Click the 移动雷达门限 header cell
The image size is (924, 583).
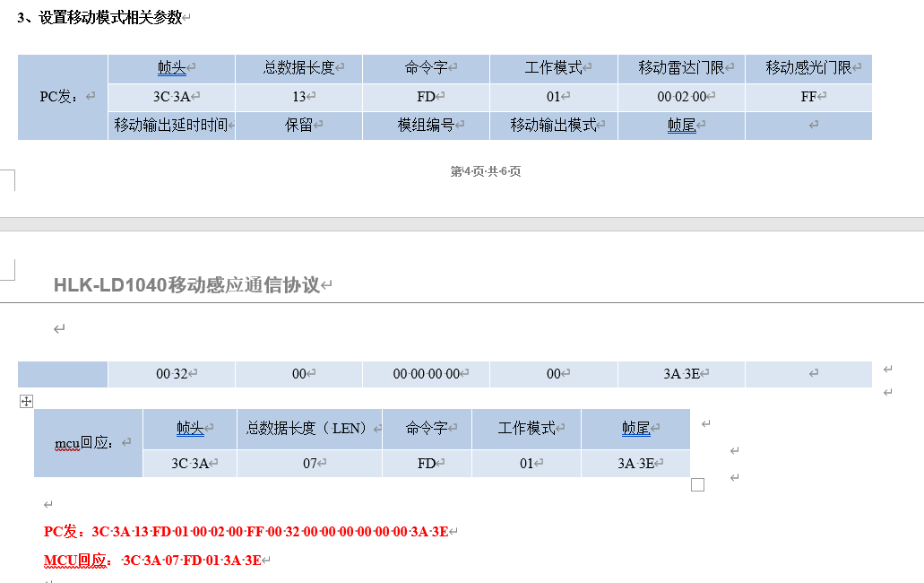pos(680,68)
